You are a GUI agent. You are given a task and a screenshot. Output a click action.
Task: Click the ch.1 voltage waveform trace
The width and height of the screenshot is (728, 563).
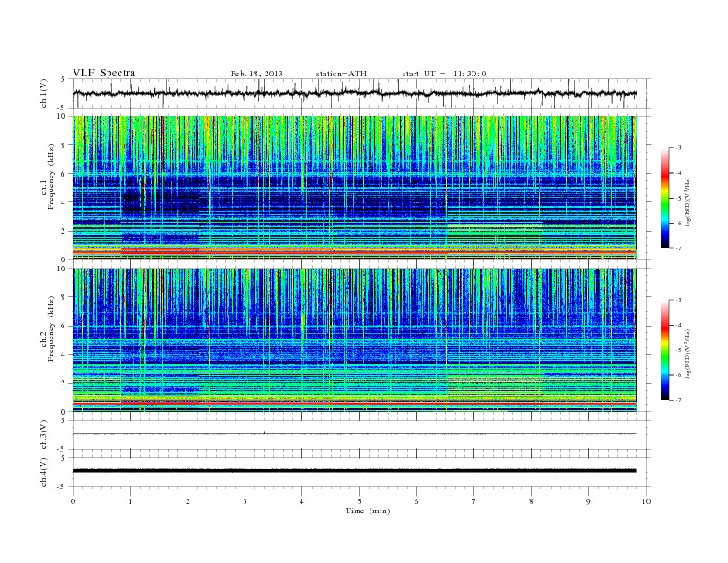point(355,93)
